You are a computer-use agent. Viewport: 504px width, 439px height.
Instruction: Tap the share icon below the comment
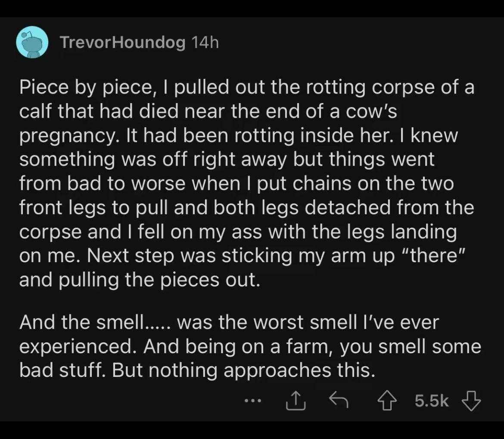(x=296, y=401)
